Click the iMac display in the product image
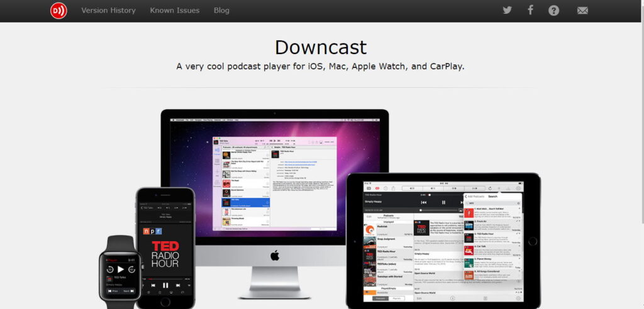This screenshot has width=644, height=309. click(275, 177)
